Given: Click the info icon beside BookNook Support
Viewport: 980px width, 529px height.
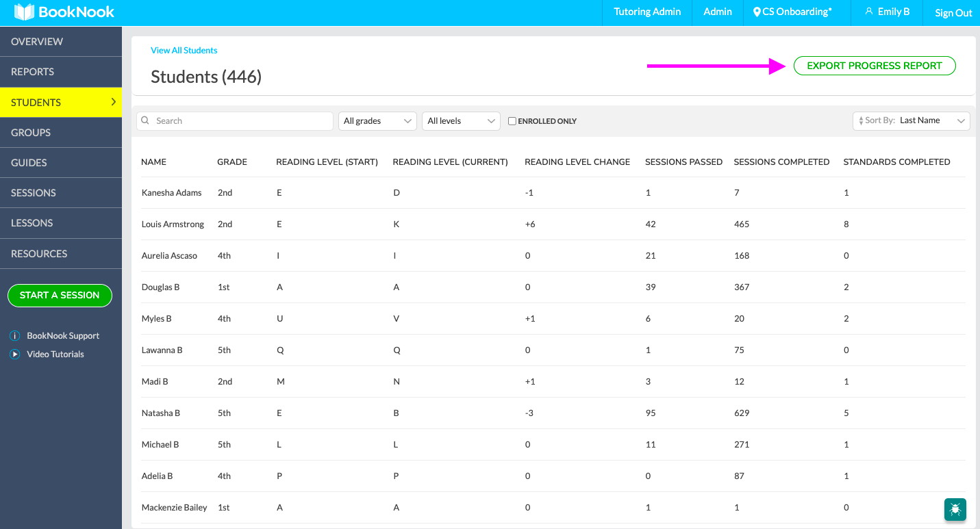Looking at the screenshot, I should pos(14,335).
